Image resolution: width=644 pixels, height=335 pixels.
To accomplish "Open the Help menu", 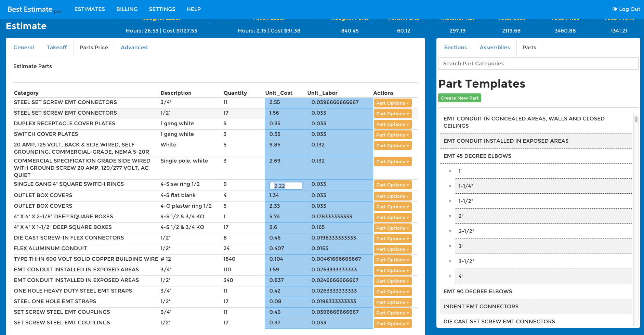I will [x=194, y=9].
